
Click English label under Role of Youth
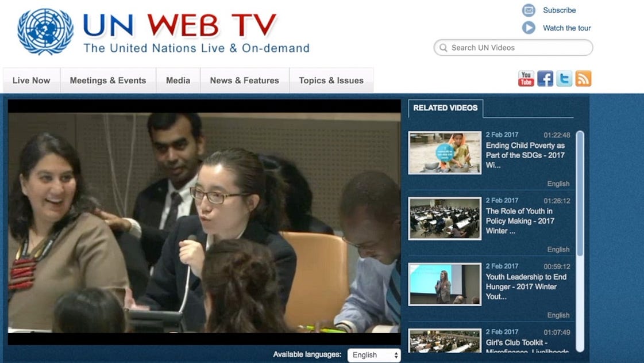[x=558, y=250]
